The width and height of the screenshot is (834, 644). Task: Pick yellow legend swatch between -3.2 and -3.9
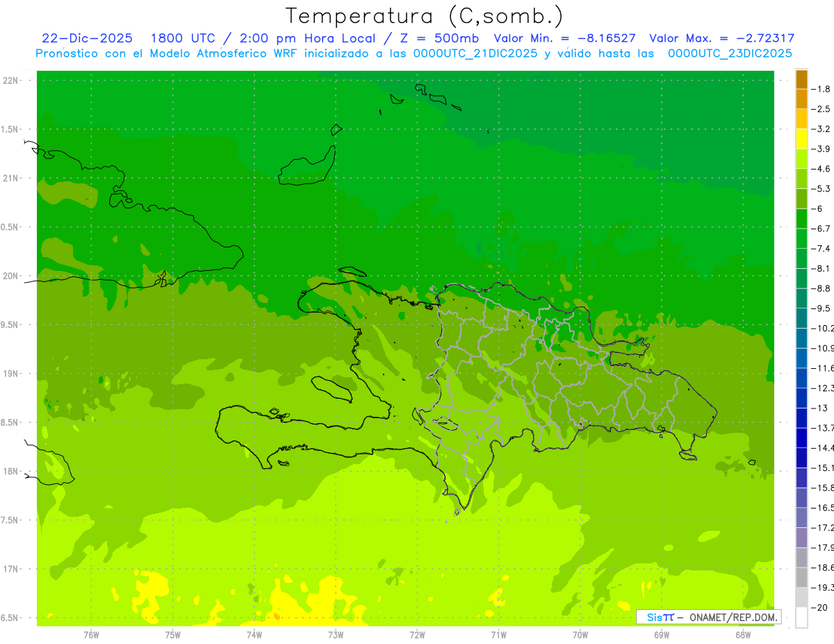801,139
